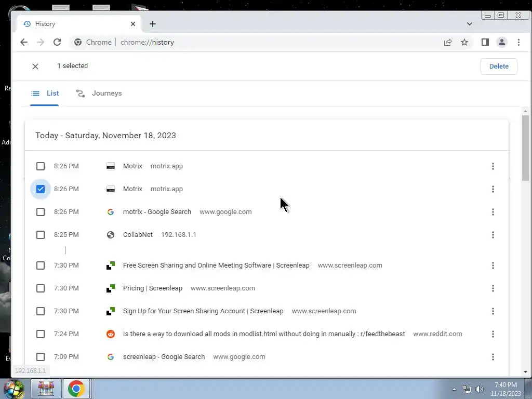Cancel selection with the X icon
Viewport: 532px width, 399px height.
pos(35,66)
